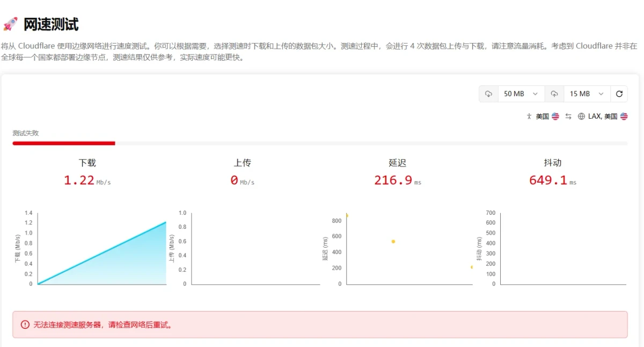The width and height of the screenshot is (644, 347).
Task: Click the 抖动 (ms) vertical axis label
Action: [479, 249]
